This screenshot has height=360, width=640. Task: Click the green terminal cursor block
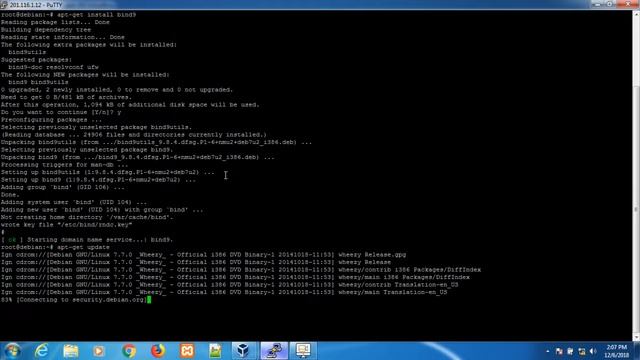tap(149, 300)
